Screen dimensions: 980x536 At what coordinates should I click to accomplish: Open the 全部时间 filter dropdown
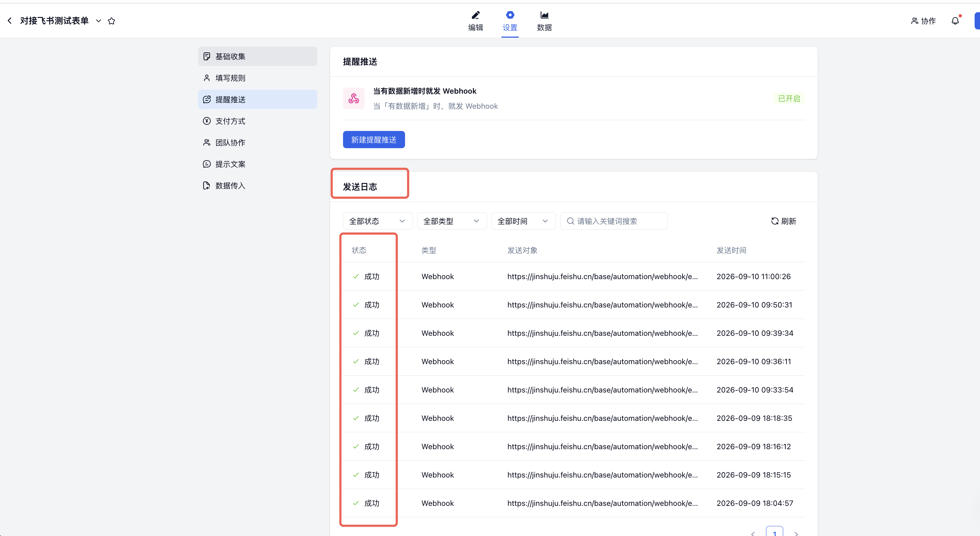pos(523,221)
